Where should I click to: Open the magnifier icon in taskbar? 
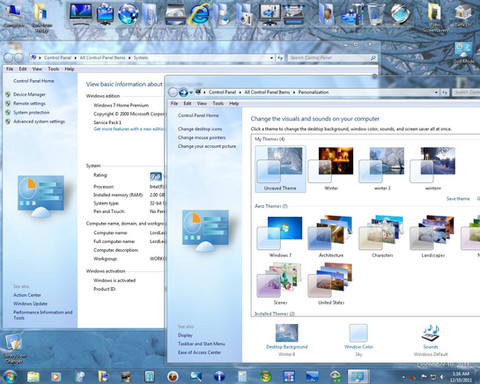(x=196, y=377)
